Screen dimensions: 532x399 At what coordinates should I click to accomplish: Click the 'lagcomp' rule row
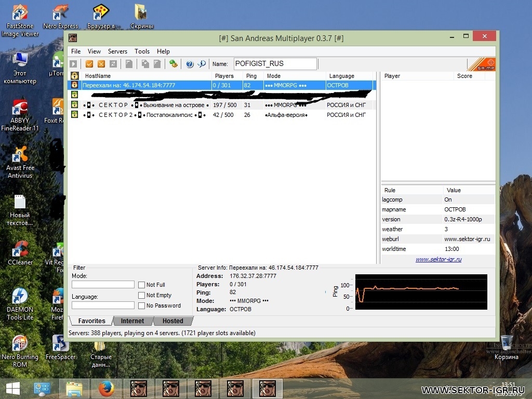point(437,199)
